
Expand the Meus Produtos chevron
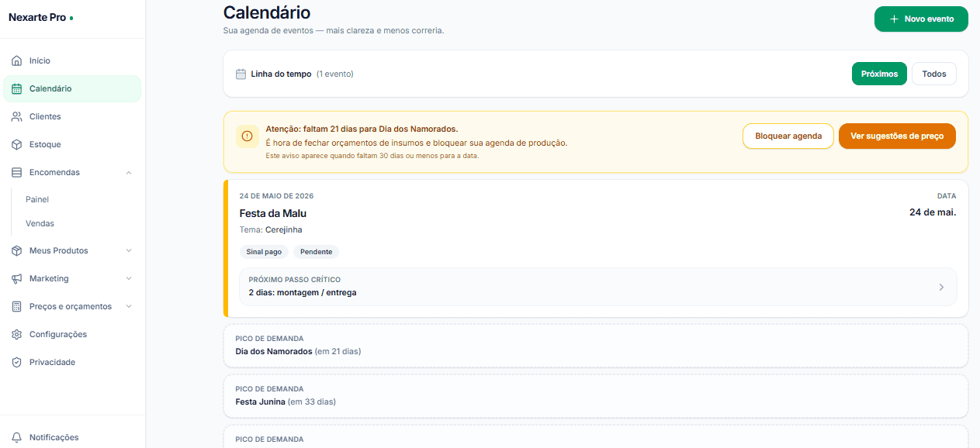(x=129, y=250)
